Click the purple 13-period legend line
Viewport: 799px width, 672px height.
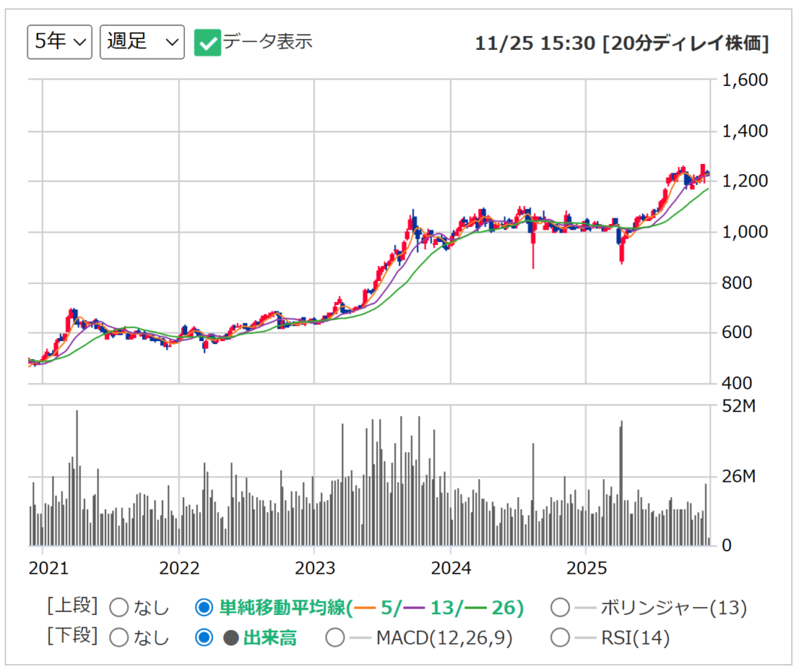(414, 608)
